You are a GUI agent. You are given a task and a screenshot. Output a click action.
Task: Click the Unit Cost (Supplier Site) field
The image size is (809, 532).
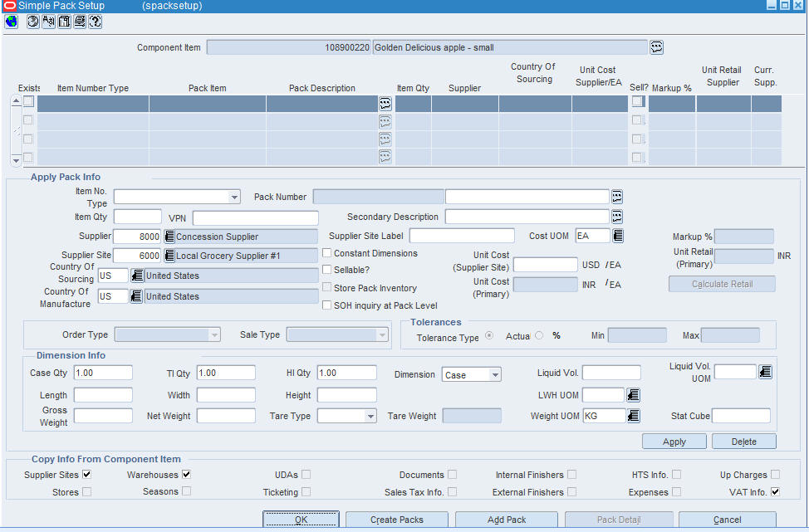click(546, 265)
